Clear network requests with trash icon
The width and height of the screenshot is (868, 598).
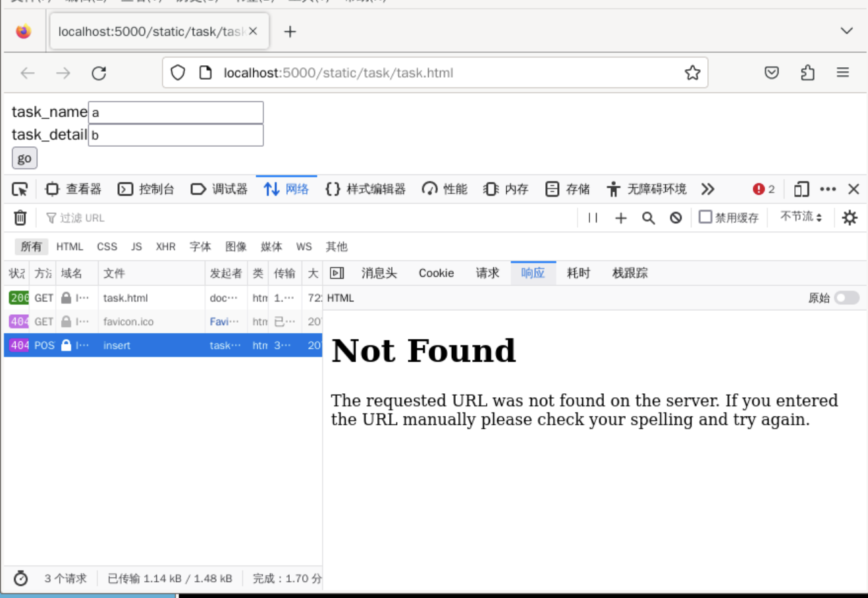click(20, 217)
